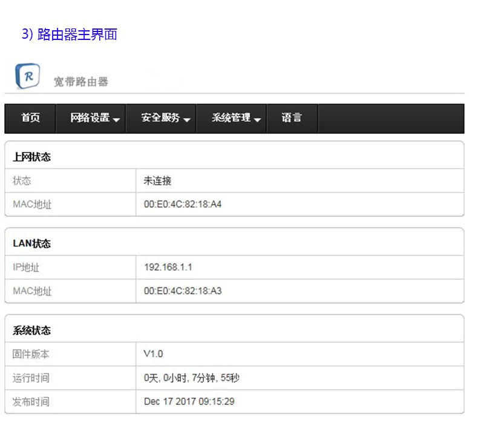This screenshot has width=484, height=448.
Task: Click the router logo icon
Action: coord(27,76)
